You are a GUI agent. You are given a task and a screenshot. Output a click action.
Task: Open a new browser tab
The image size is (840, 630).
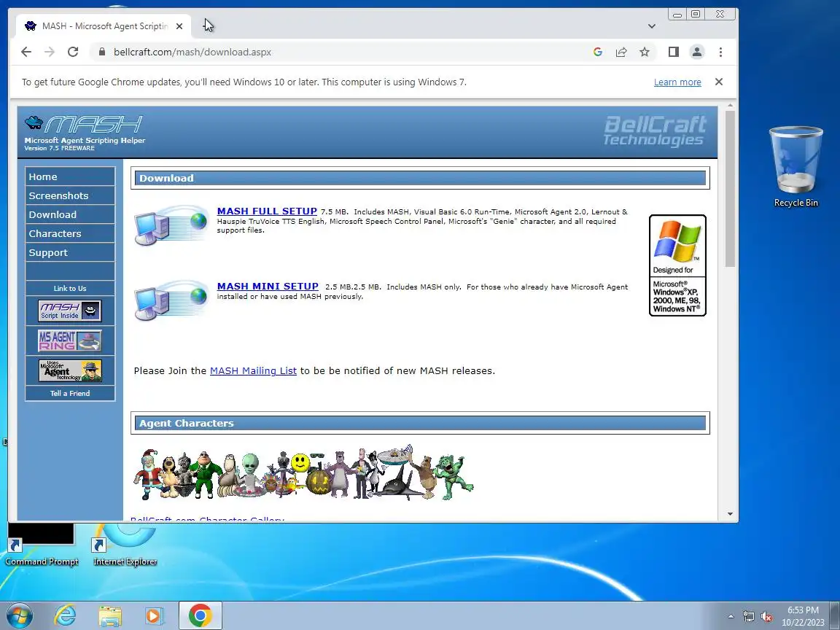[x=208, y=26]
